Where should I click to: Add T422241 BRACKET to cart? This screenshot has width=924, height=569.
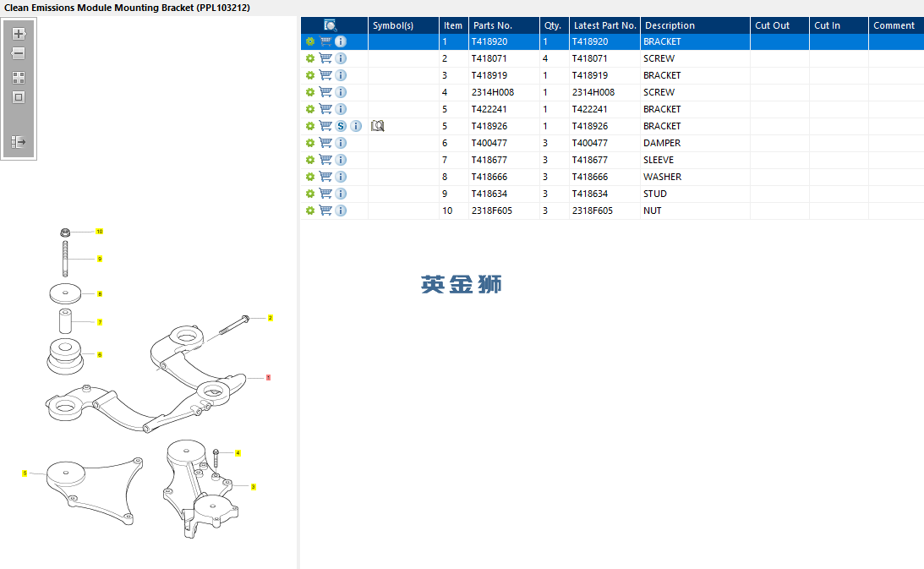coord(325,108)
